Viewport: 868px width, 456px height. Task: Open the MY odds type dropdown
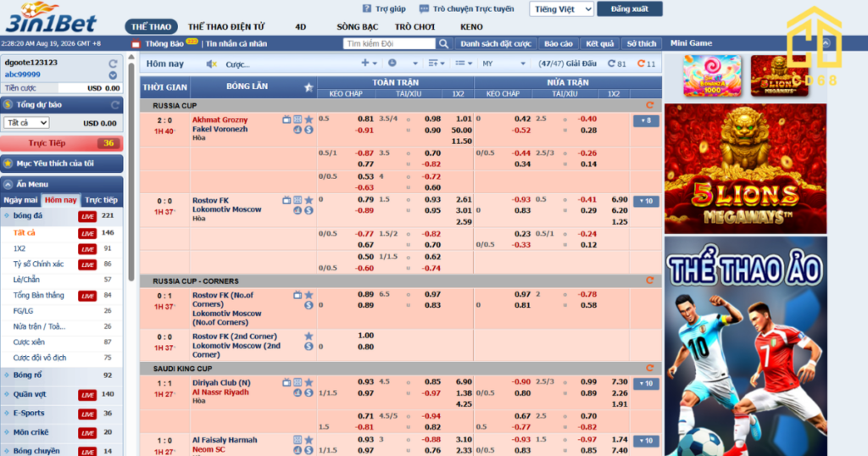504,64
